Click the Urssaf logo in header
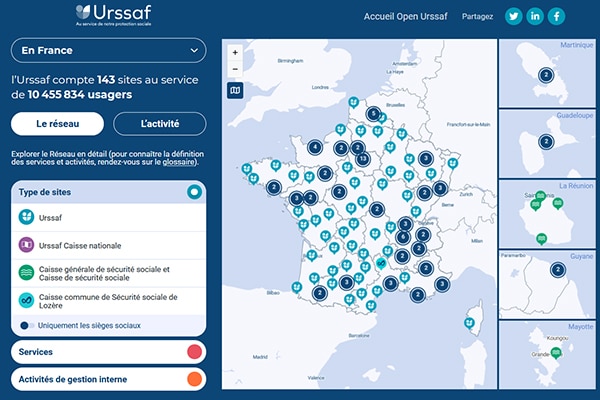Viewport: 600px width, 400px height. (x=108, y=15)
